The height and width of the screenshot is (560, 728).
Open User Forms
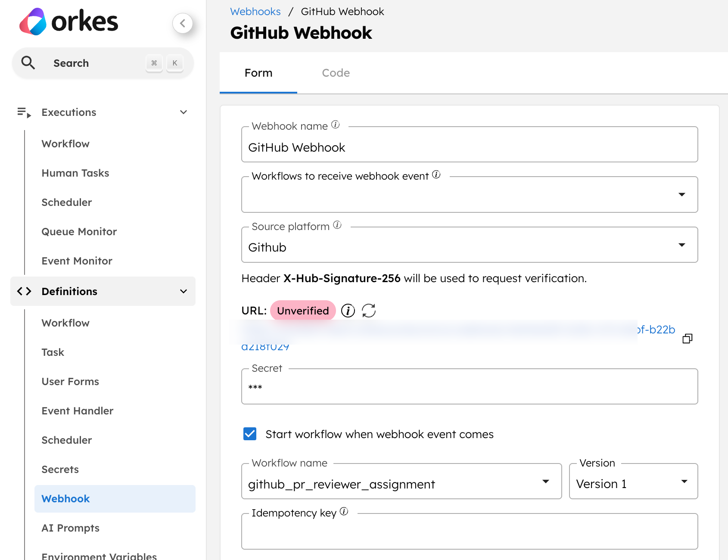(70, 382)
